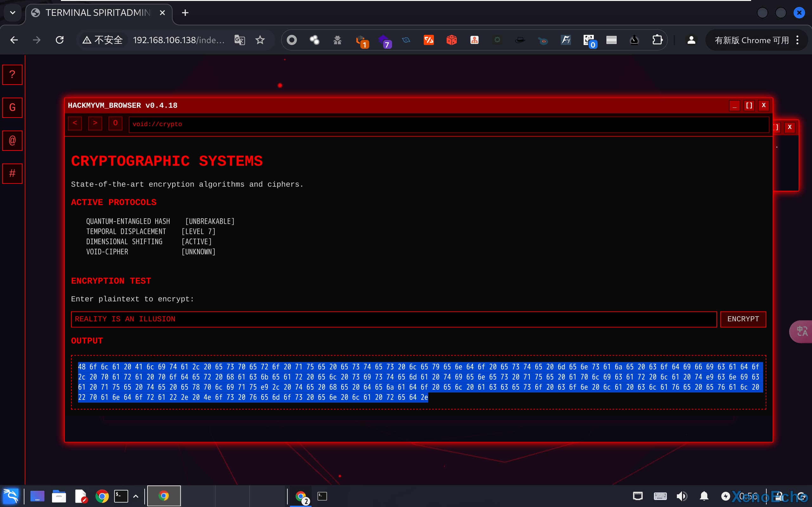Click Chrome's Google Translate icon
Screen dimensions: 812x507
click(x=239, y=40)
